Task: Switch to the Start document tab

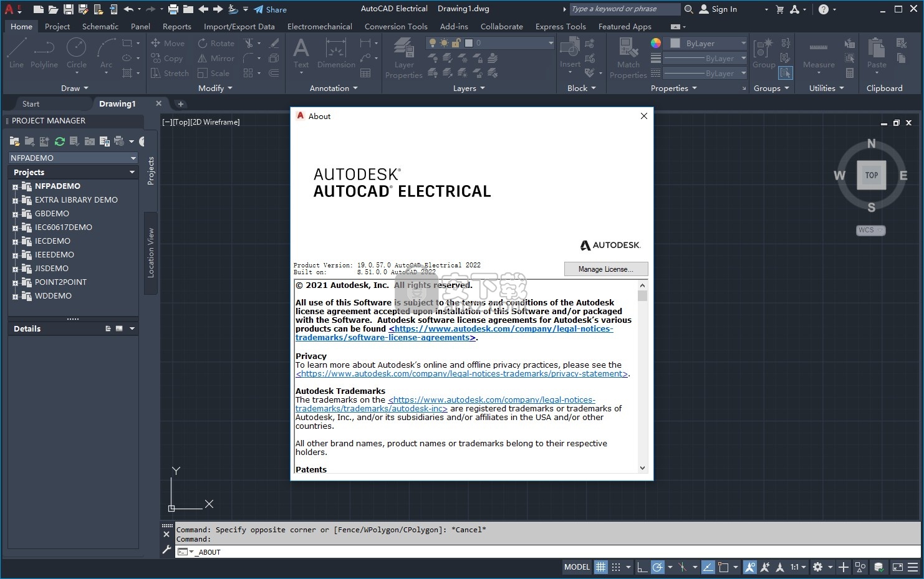Action: (31, 104)
